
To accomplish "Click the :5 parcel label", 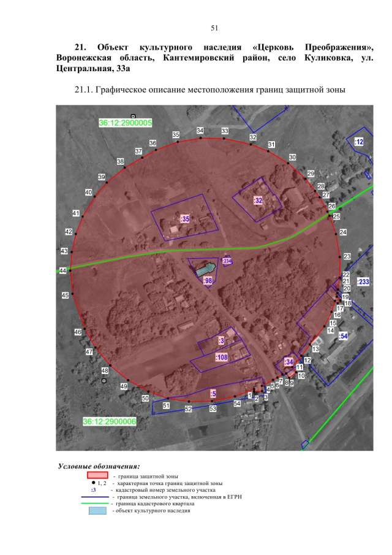I will point(213,392).
